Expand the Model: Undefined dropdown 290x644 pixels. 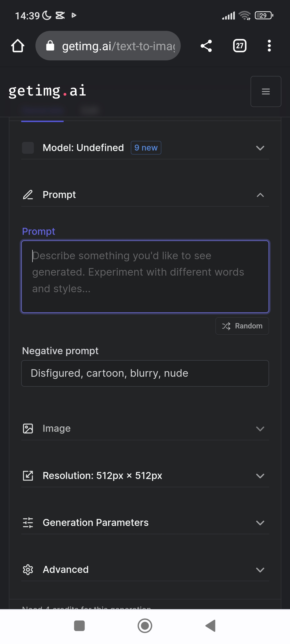[260, 148]
